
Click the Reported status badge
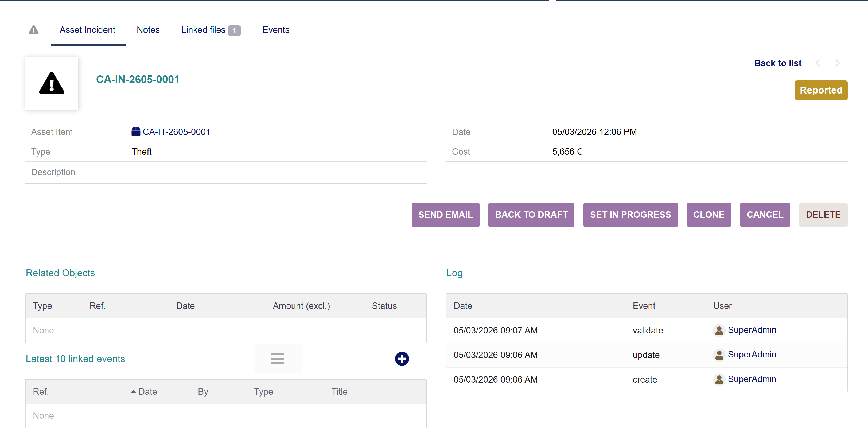821,90
